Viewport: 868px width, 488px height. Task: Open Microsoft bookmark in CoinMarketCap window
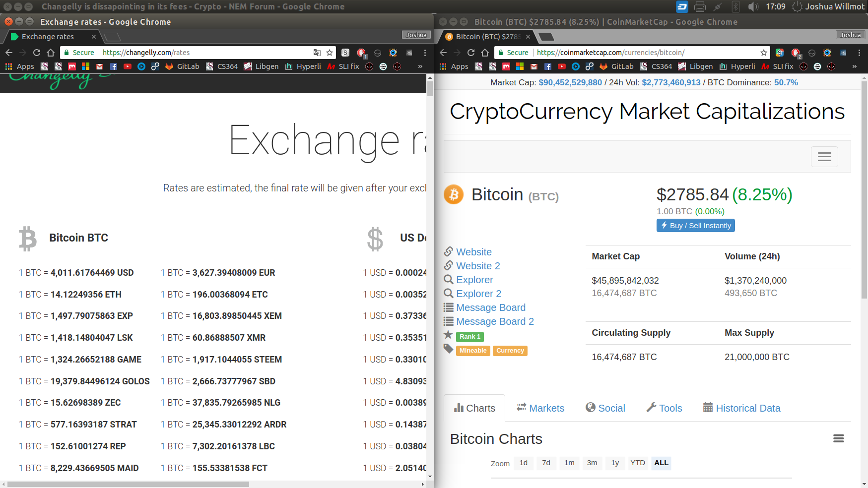coord(520,66)
